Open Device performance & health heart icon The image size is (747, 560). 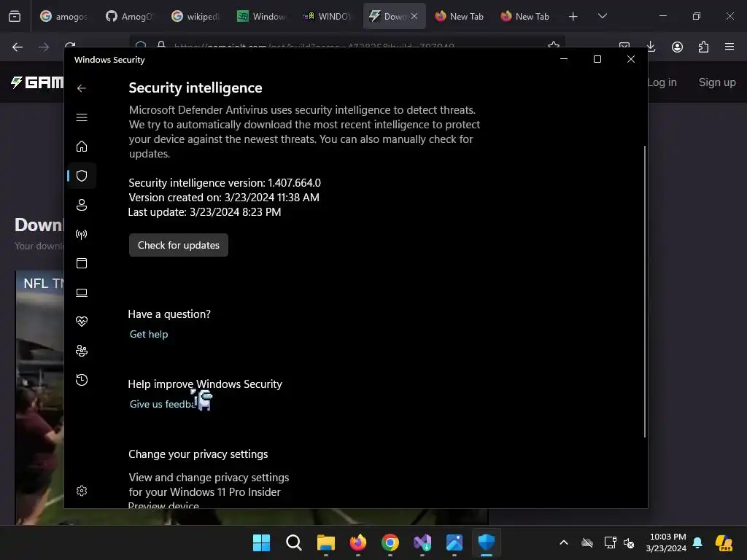(82, 322)
